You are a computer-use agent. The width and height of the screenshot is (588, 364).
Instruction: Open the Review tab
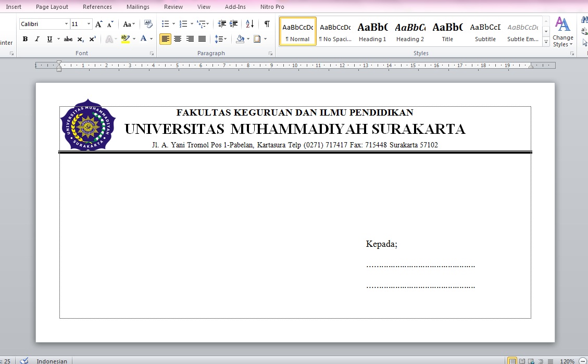173,7
